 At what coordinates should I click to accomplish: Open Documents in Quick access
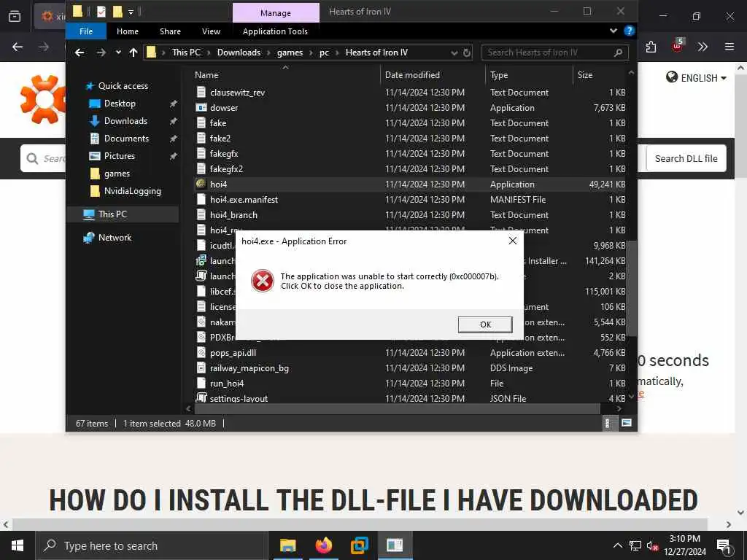coord(126,139)
